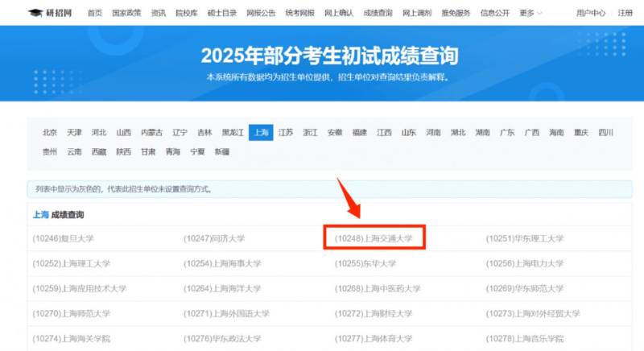This screenshot has height=351, width=644.
Task: Select the 河南 province tab
Action: [x=433, y=133]
